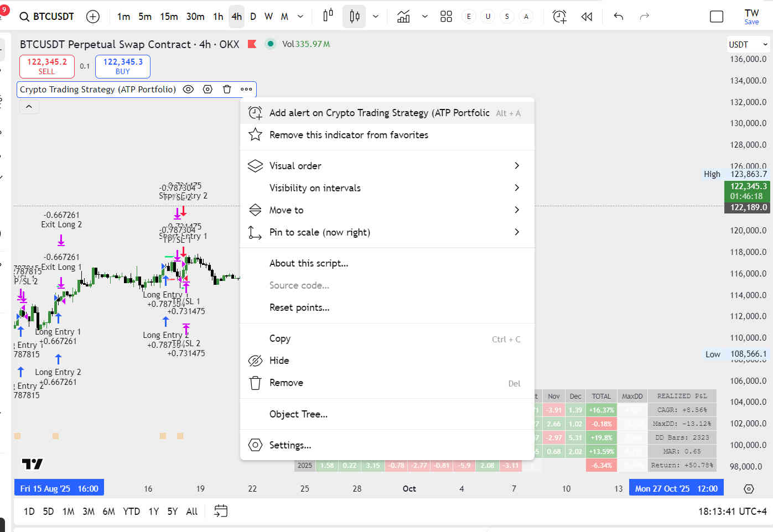Open chart settings gear near time axis

[x=749, y=489]
